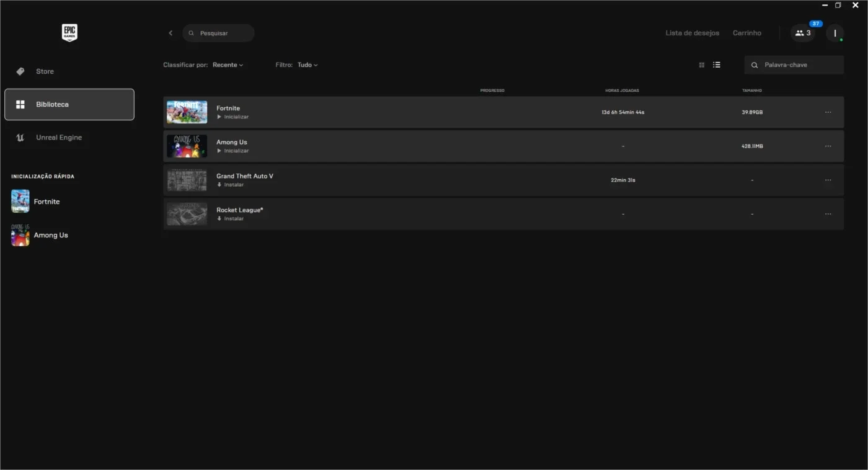The width and height of the screenshot is (868, 470).
Task: Launch Fortnite with Inicializar
Action: click(232, 117)
